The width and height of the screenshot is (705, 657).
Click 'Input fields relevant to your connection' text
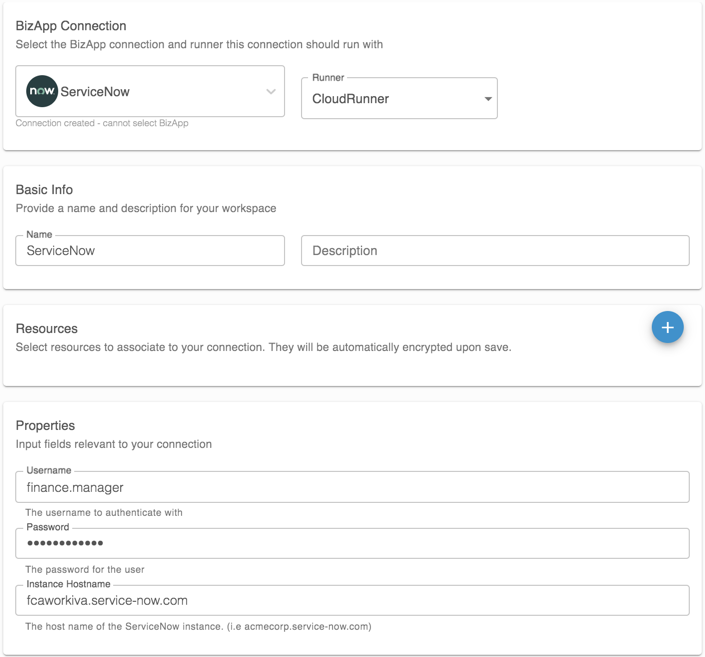point(114,444)
